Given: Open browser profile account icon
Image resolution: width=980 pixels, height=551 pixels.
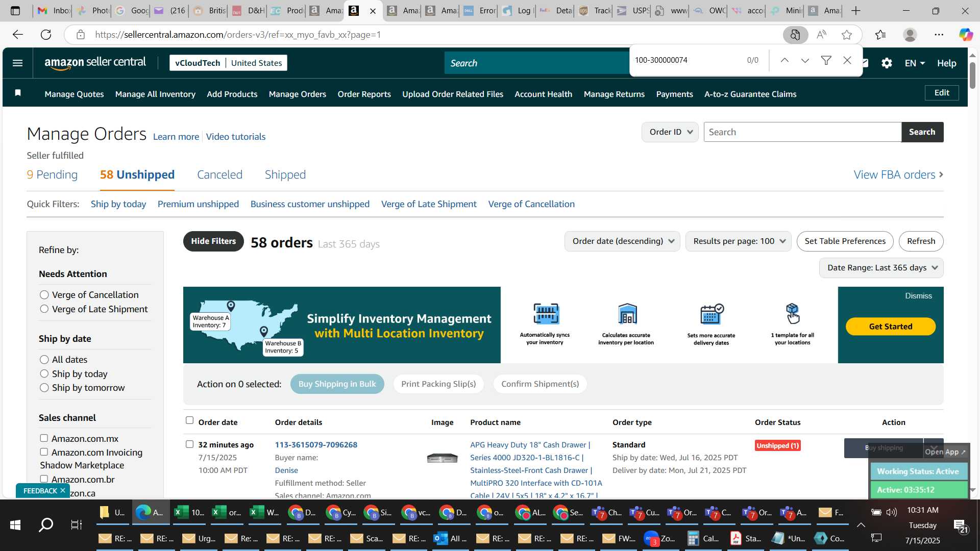Looking at the screenshot, I should (x=910, y=35).
